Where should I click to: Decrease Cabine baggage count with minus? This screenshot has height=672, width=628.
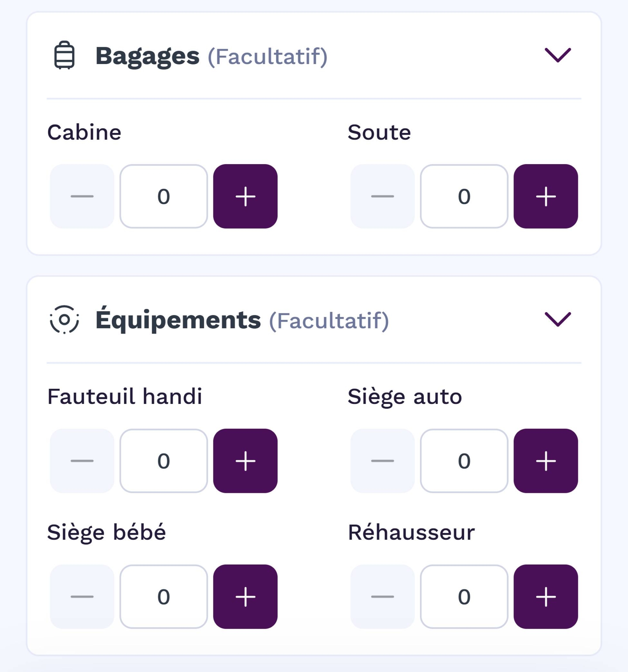pos(82,196)
